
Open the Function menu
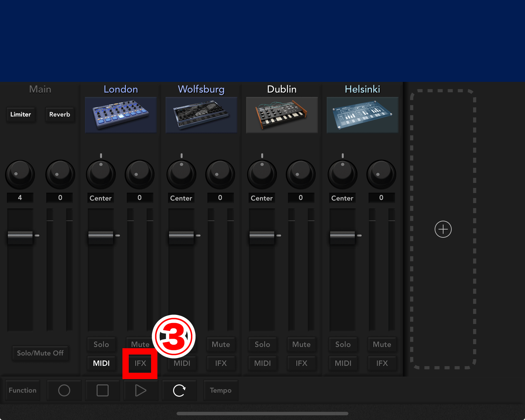(23, 390)
